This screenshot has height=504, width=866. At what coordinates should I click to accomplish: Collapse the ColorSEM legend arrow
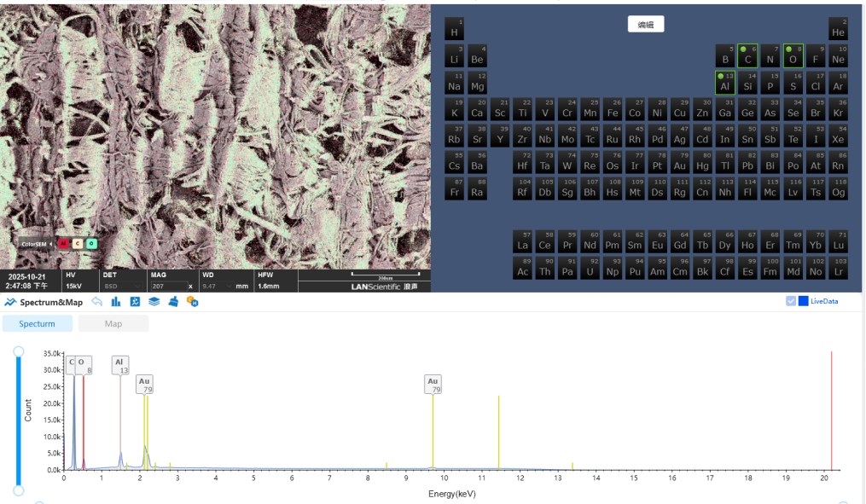click(x=53, y=243)
